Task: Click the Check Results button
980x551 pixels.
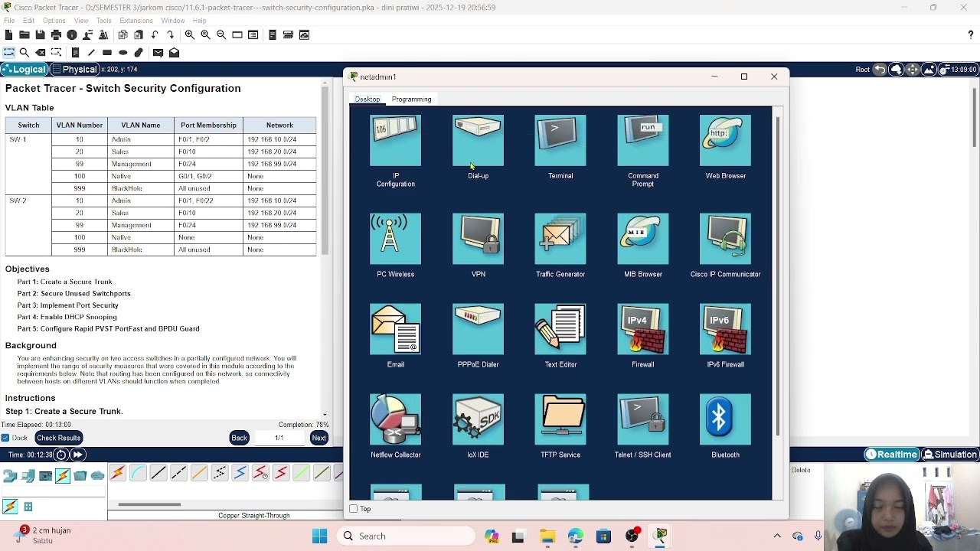Action: 58,438
